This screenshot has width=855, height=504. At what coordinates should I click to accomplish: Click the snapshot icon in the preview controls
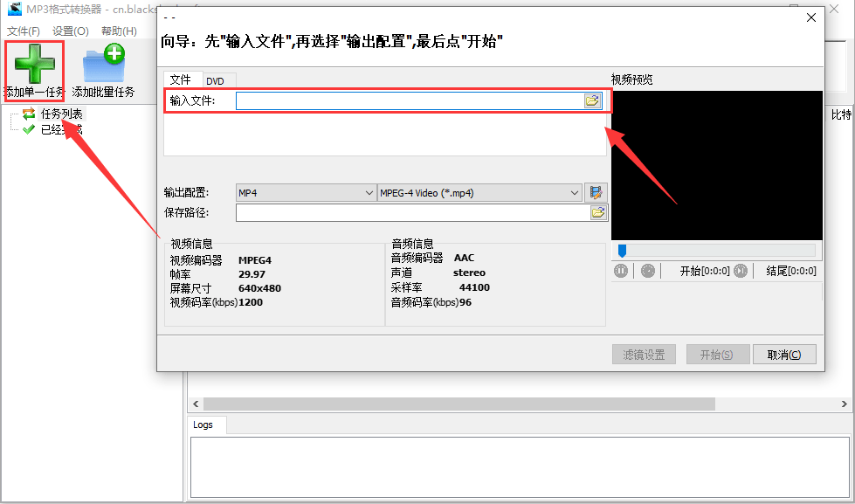click(646, 271)
